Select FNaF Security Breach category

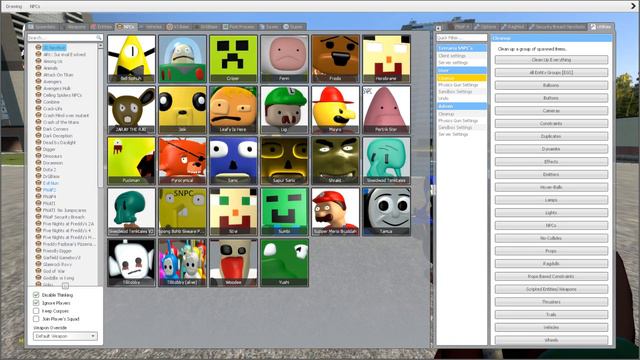[x=64, y=217]
